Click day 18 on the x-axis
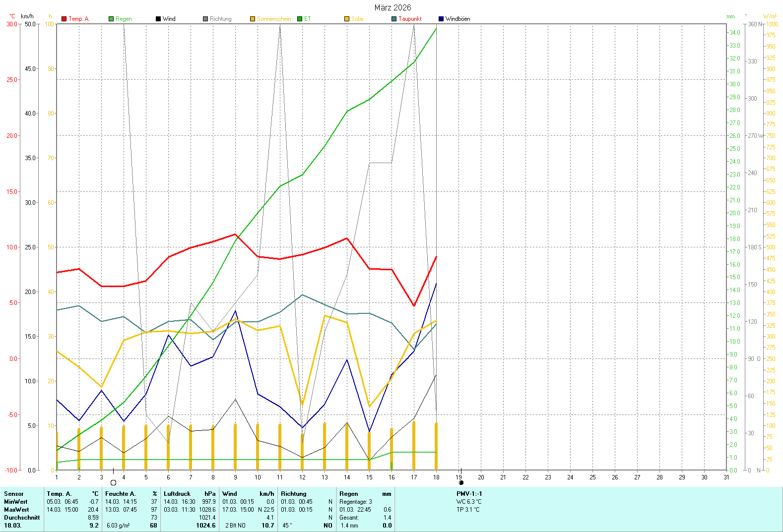 [436, 477]
